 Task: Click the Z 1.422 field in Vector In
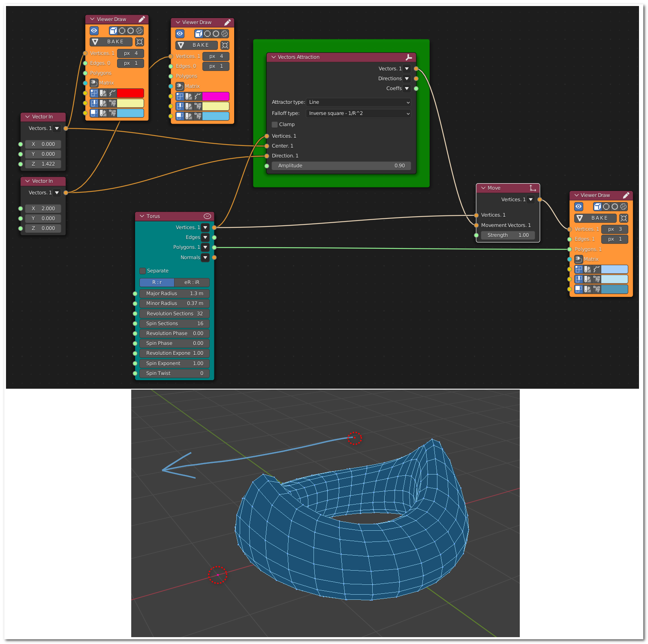click(x=43, y=164)
